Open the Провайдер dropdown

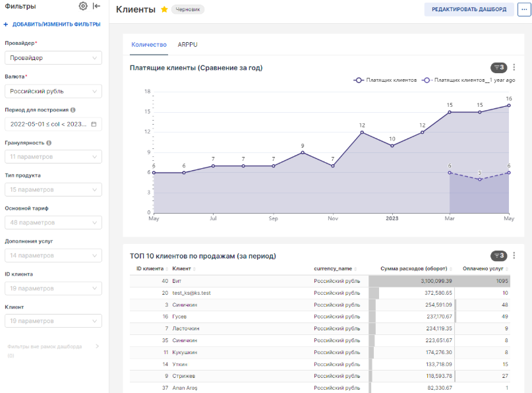point(53,58)
